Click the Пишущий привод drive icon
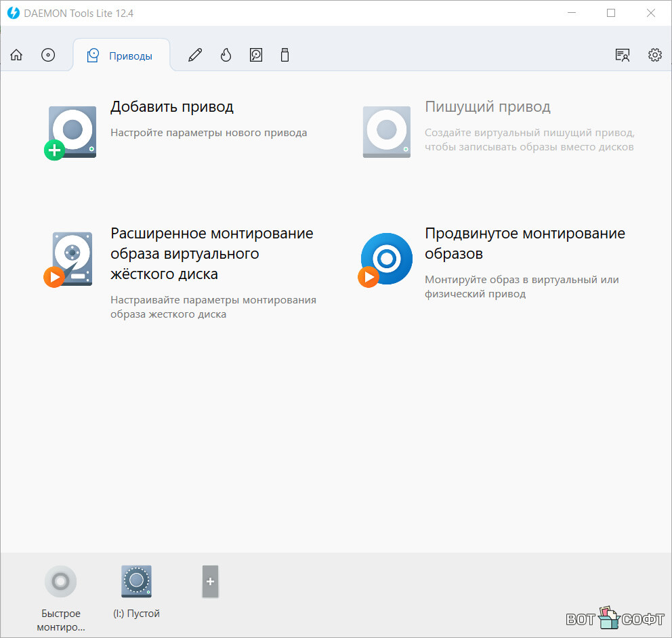This screenshot has width=672, height=638. tap(386, 132)
